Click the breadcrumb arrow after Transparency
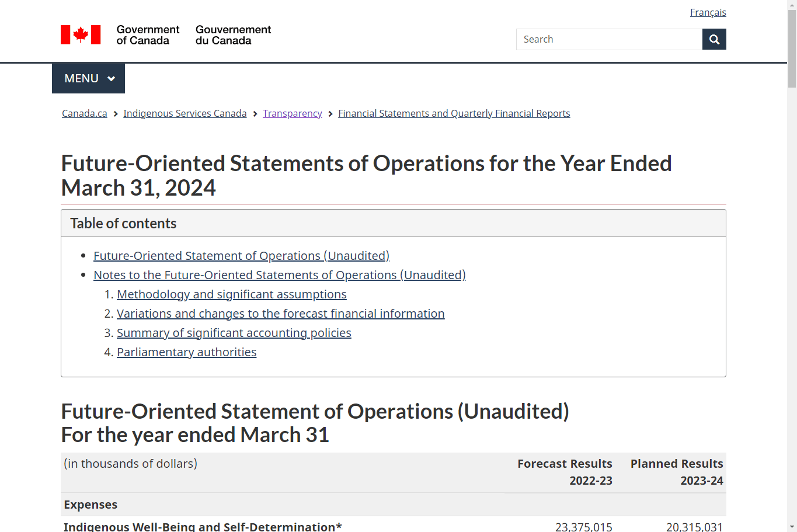The image size is (797, 532). click(330, 113)
